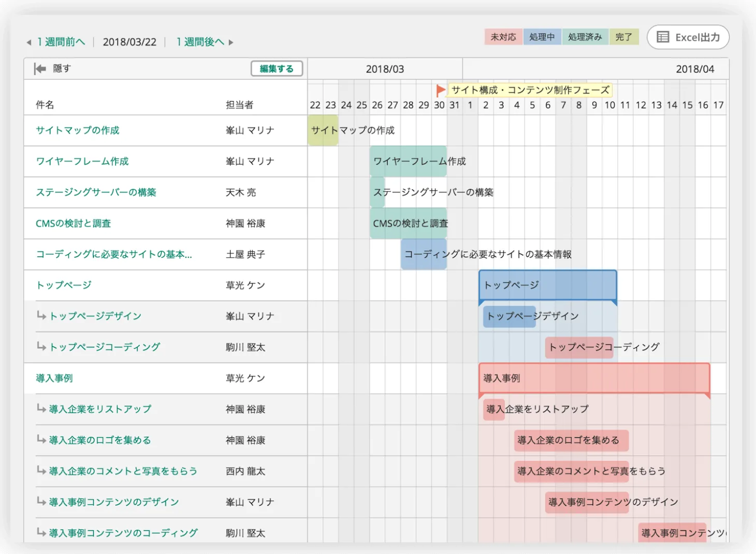Click the 担当者 column header

point(240,105)
